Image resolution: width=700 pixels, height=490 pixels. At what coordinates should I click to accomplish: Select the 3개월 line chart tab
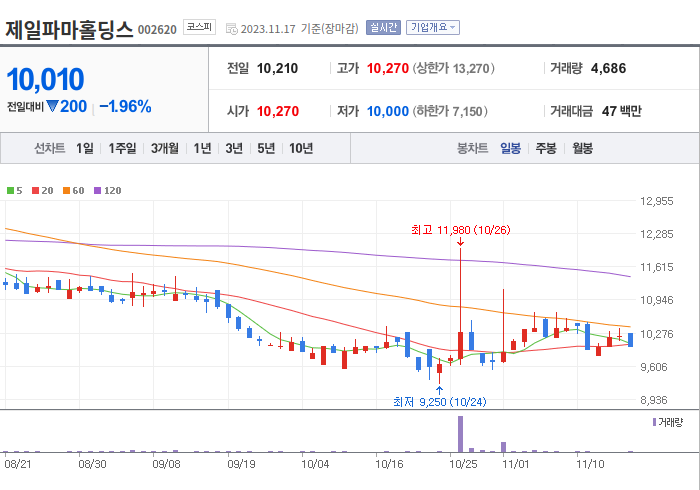tap(165, 148)
